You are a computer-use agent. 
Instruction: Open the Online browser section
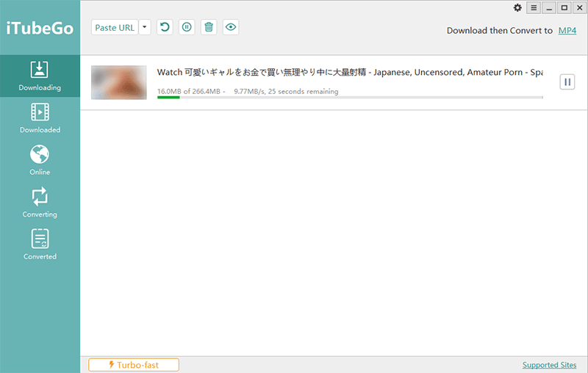[x=40, y=160]
